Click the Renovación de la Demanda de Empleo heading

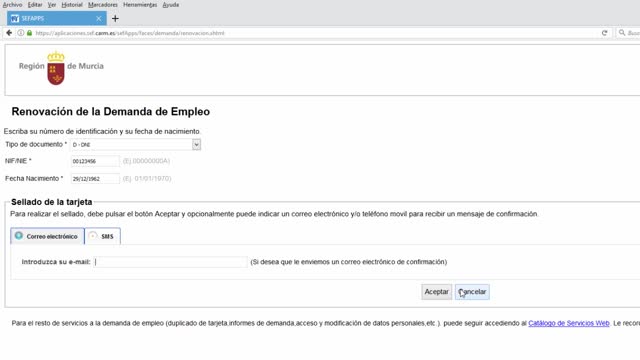[x=111, y=112]
